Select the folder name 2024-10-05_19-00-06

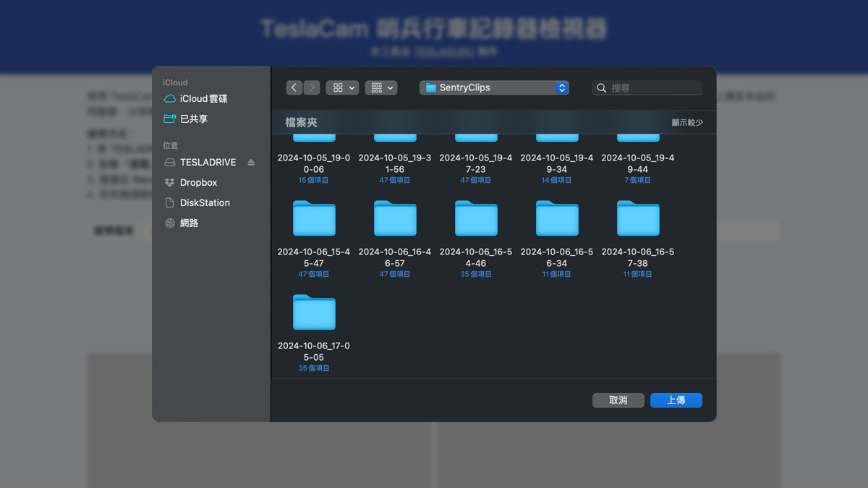314,163
